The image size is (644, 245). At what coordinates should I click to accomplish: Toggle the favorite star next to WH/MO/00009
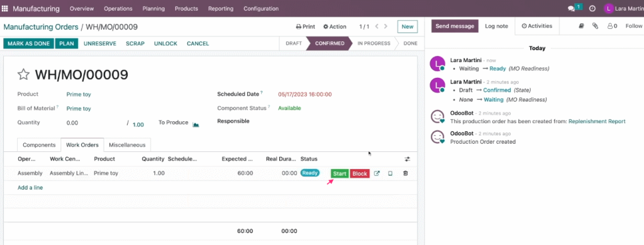click(23, 74)
